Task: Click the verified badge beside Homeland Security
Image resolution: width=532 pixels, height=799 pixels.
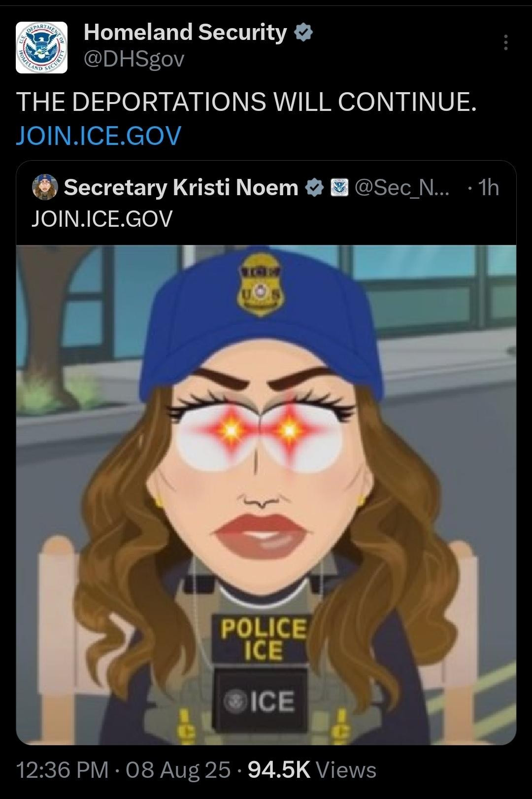Action: [303, 33]
